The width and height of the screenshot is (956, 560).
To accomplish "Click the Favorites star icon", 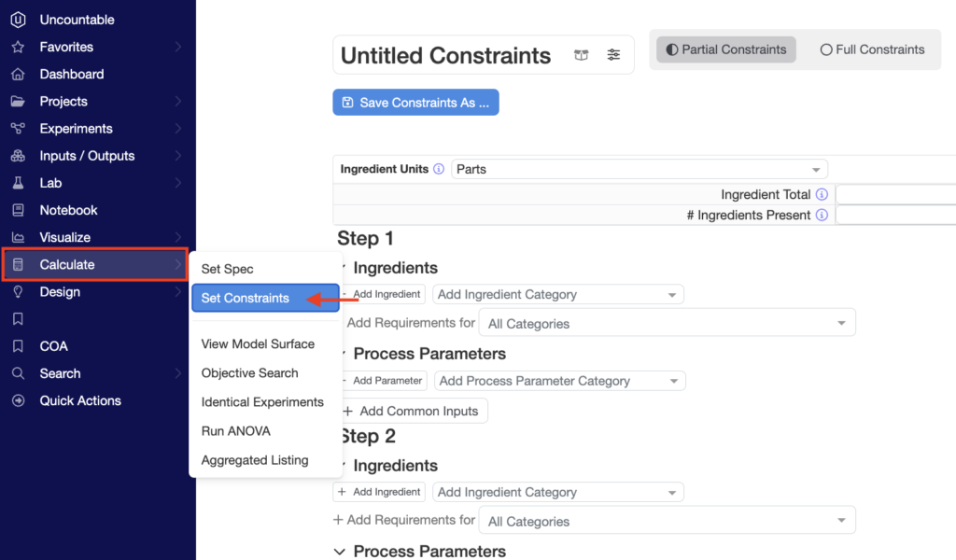I will [18, 47].
